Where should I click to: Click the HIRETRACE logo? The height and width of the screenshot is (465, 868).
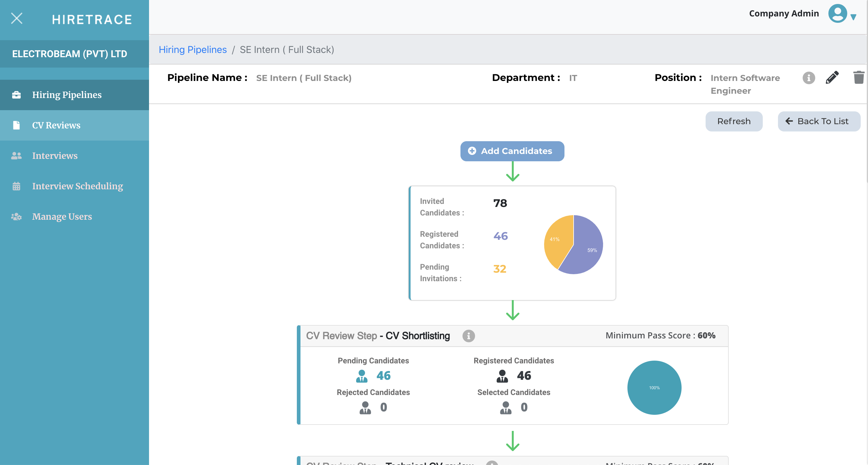click(x=92, y=19)
